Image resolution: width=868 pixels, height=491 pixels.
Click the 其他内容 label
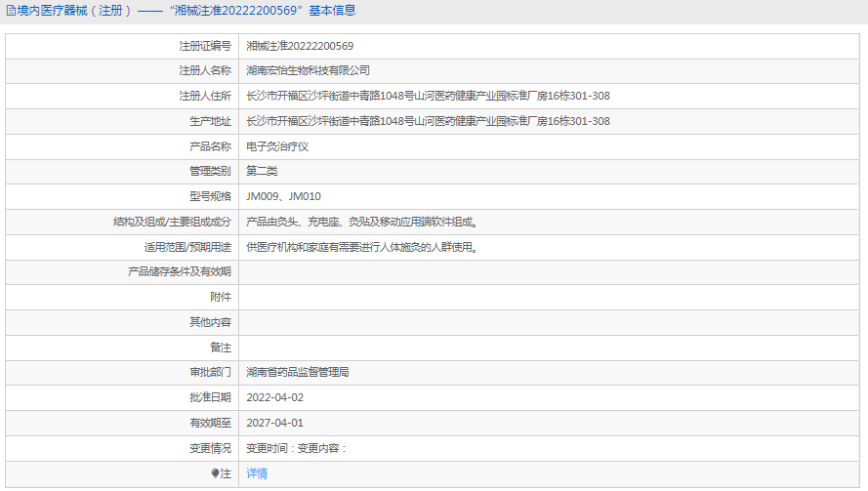[x=210, y=321]
